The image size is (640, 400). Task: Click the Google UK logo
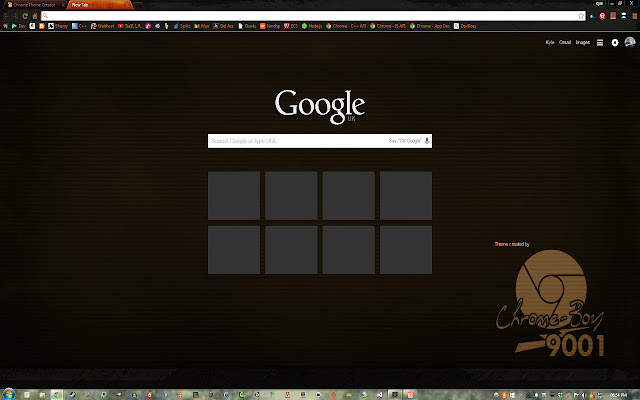coord(320,107)
